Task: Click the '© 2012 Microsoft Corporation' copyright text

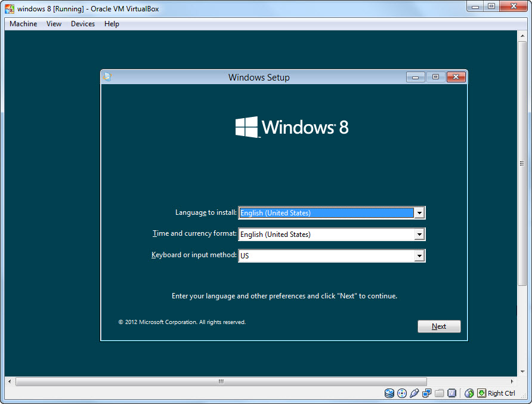Action: tap(182, 322)
